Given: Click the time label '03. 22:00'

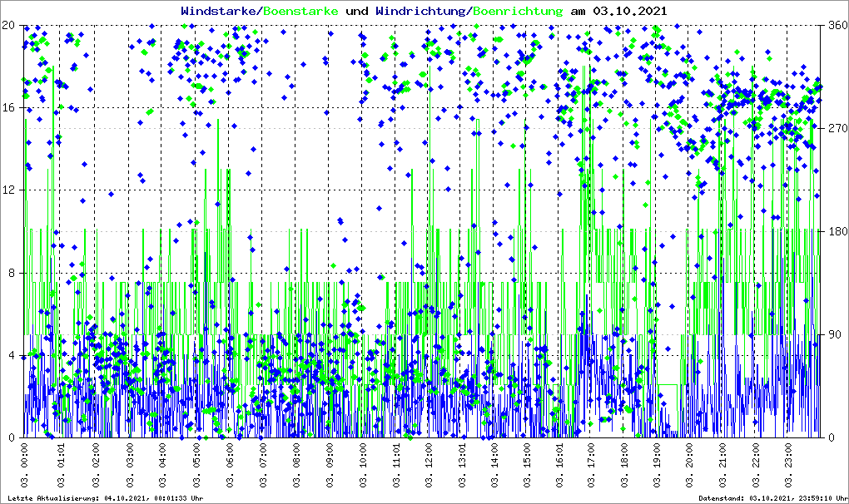Looking at the screenshot, I should 756,466.
